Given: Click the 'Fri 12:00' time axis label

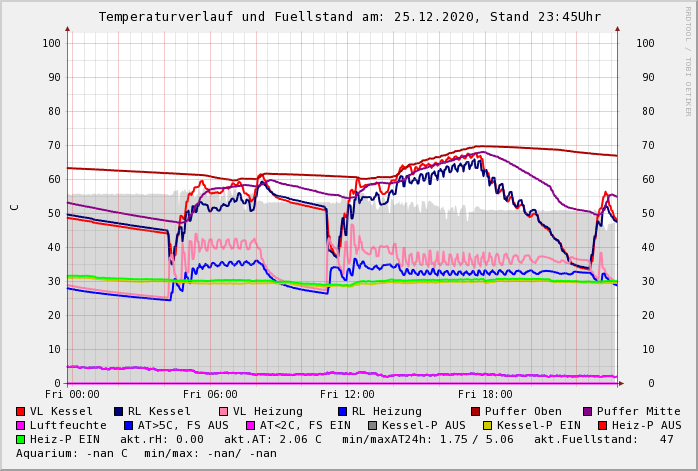Looking at the screenshot, I should [x=347, y=394].
